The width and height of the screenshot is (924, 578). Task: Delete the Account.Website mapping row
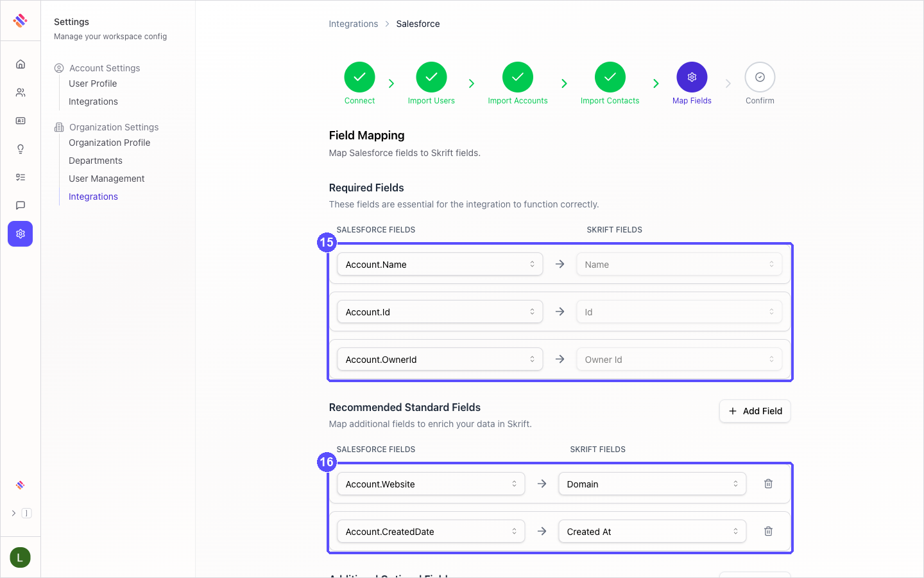768,484
